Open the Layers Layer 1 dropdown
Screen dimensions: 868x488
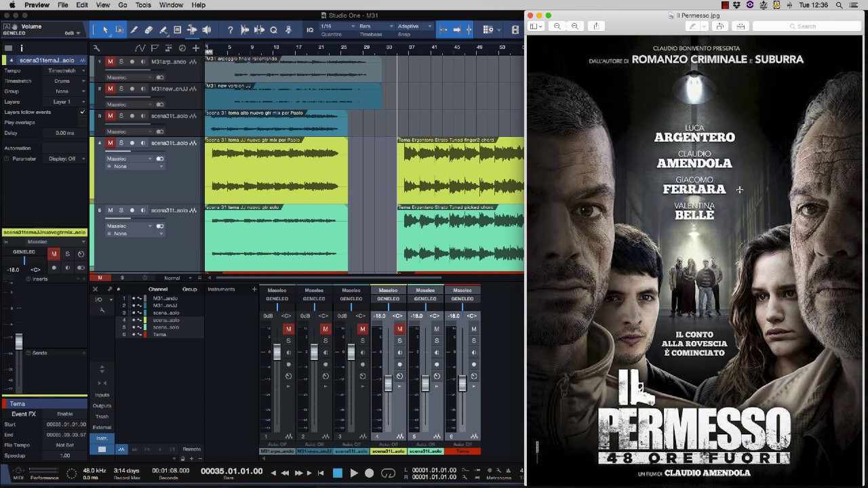click(x=66, y=102)
